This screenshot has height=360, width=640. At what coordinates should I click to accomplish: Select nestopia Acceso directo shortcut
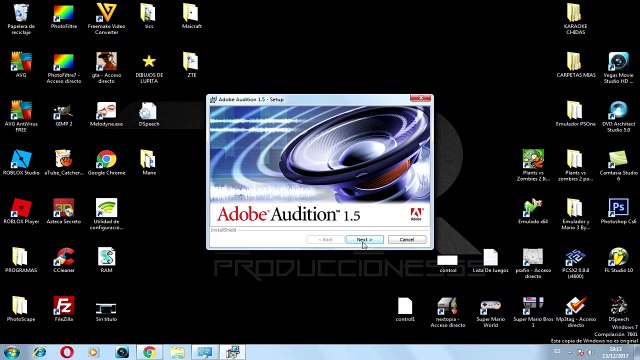(448, 312)
